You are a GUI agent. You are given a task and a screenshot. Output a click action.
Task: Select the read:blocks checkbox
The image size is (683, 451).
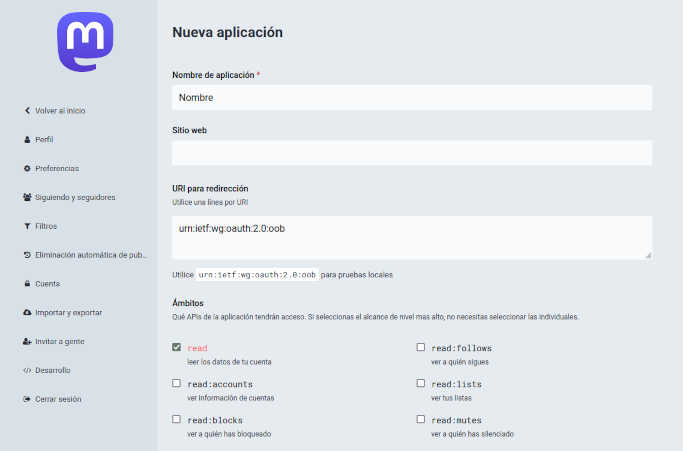point(177,419)
